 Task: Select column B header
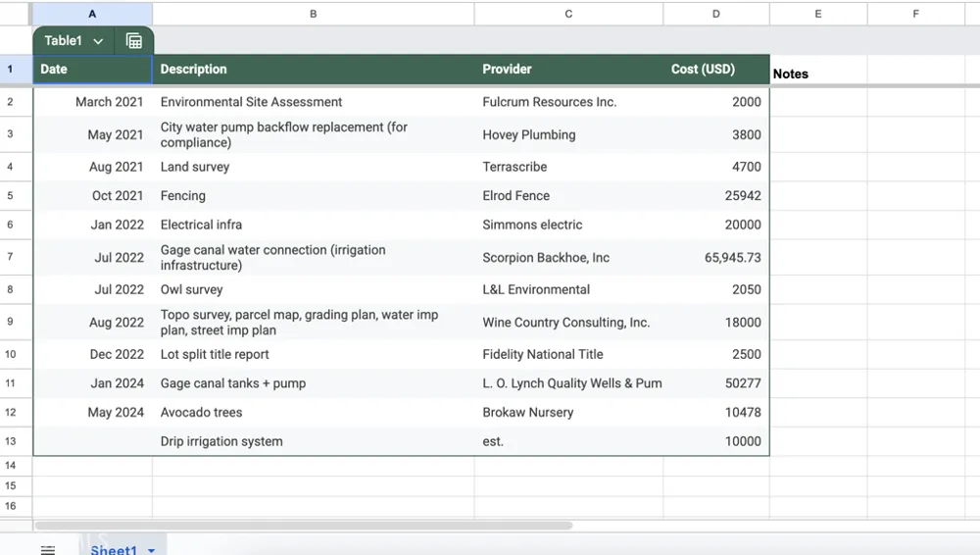(314, 14)
